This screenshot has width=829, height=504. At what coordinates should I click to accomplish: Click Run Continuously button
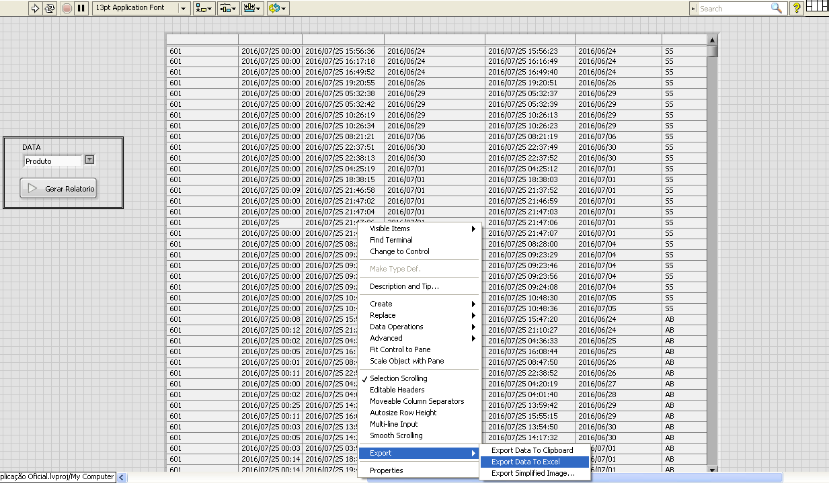(x=50, y=8)
